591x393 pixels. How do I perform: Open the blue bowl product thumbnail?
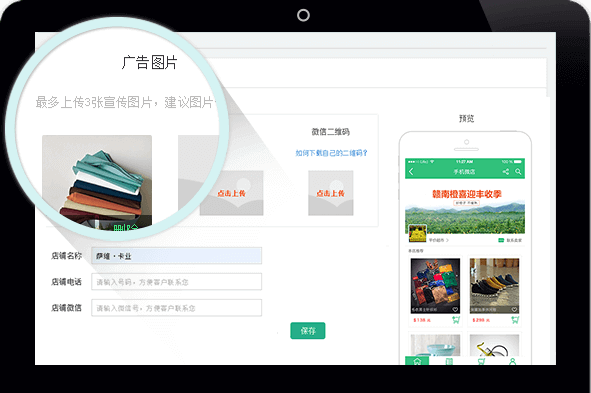(x=435, y=346)
